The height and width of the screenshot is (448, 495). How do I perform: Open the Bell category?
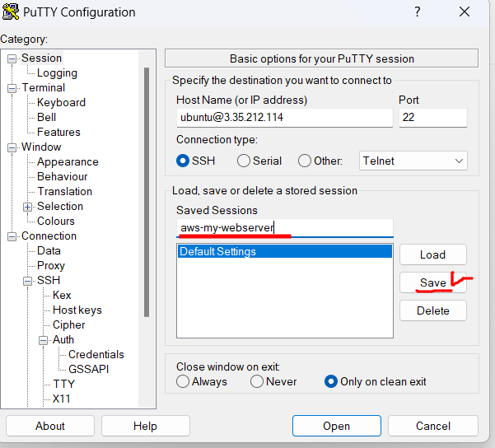point(46,118)
